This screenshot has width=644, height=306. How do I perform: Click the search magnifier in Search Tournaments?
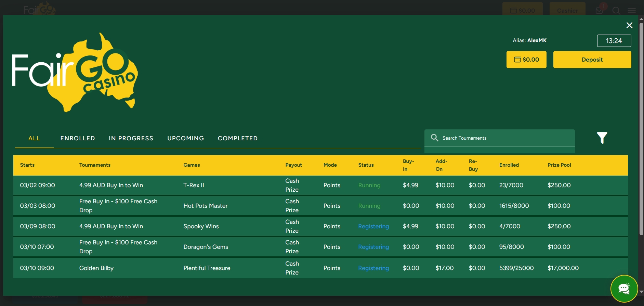click(x=435, y=138)
